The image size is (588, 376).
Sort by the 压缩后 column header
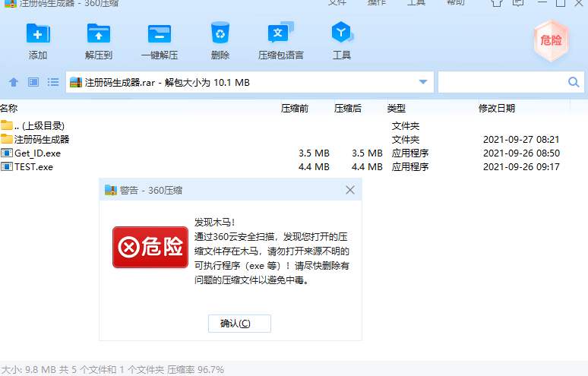pyautogui.click(x=348, y=109)
